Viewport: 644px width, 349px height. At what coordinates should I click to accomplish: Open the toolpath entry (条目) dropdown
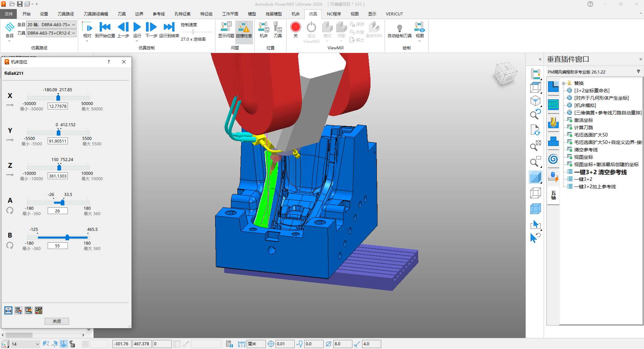pyautogui.click(x=73, y=25)
